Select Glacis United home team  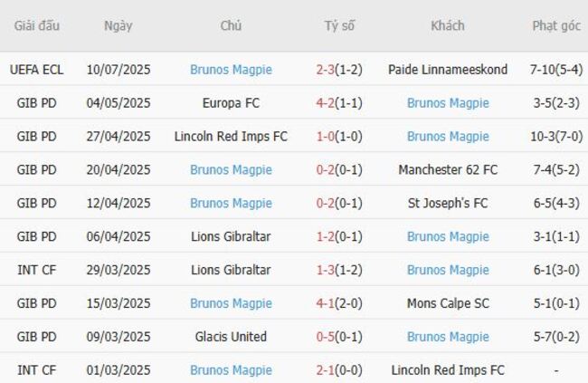click(x=231, y=337)
